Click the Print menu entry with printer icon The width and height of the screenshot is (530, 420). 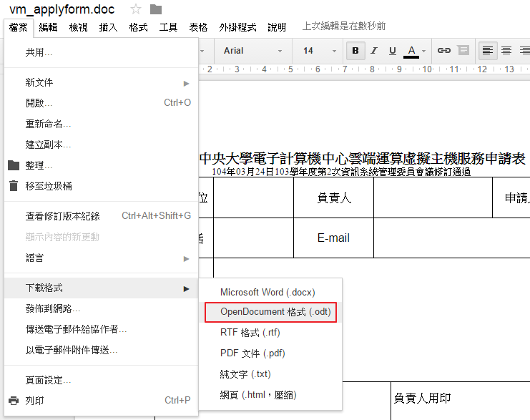tap(34, 401)
